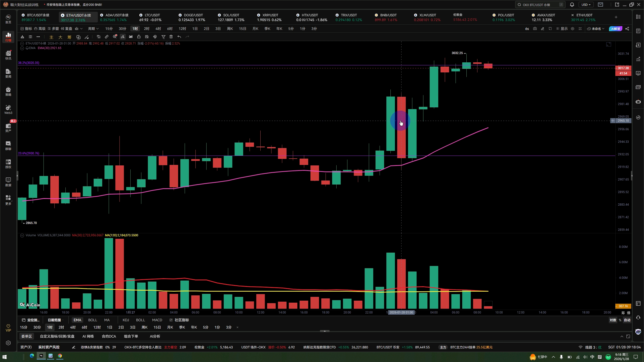Click the yellow 主 main-force marker
644x362 pixels.
51,37
